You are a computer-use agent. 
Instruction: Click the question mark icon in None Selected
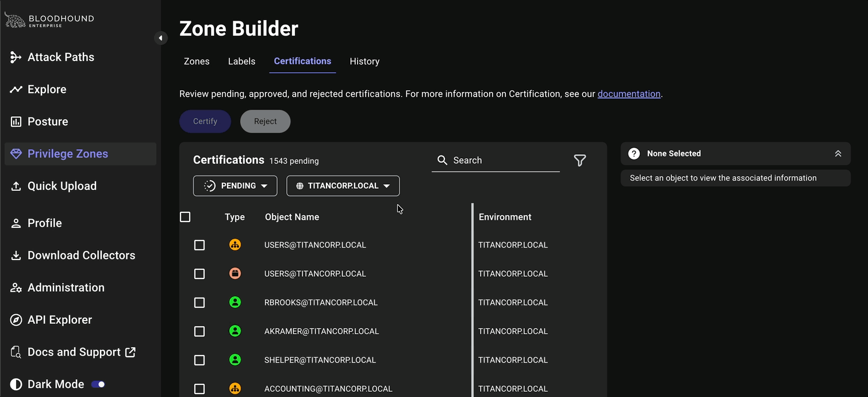tap(634, 154)
